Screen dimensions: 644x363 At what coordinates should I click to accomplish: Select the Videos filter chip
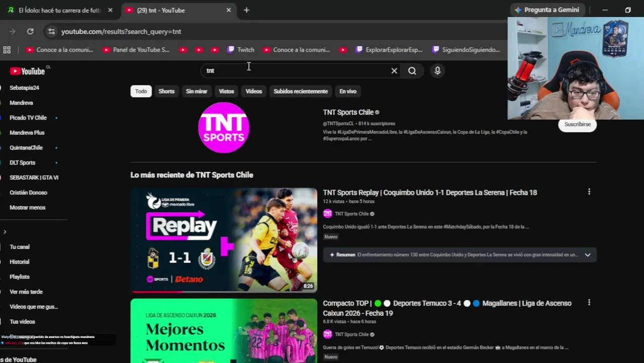point(253,91)
